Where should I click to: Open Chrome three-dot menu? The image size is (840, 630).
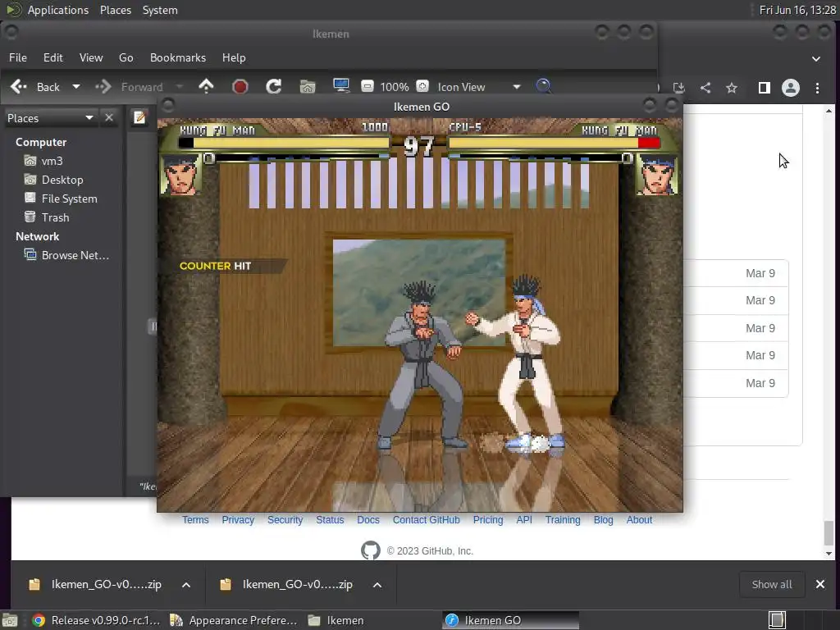tap(818, 88)
